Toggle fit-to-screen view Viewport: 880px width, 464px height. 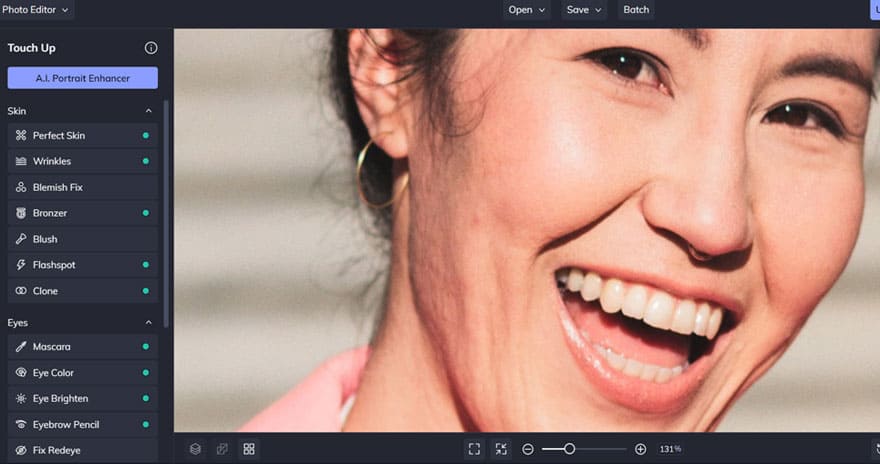(x=474, y=449)
